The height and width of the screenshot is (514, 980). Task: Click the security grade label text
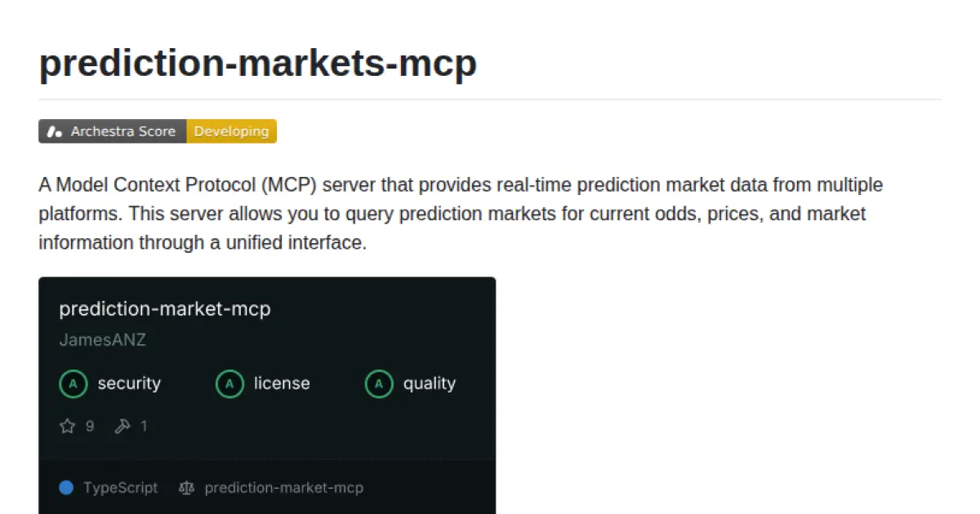(129, 383)
